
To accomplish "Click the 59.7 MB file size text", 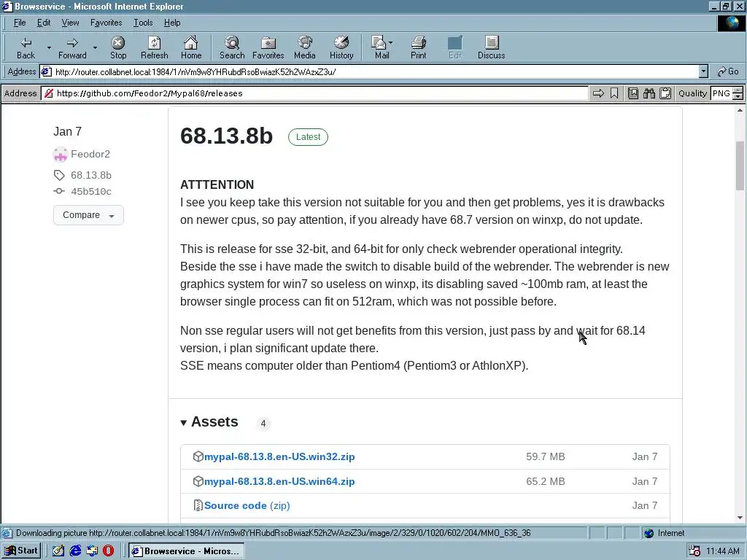I will point(546,456).
